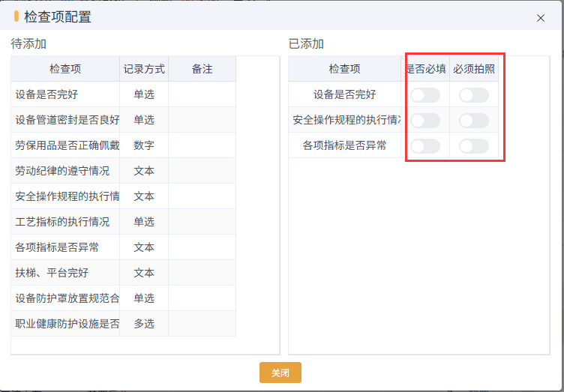Image resolution: width=564 pixels, height=392 pixels.
Task: Toggle 必须拍照 for 各项指标是否异常
Action: (474, 146)
